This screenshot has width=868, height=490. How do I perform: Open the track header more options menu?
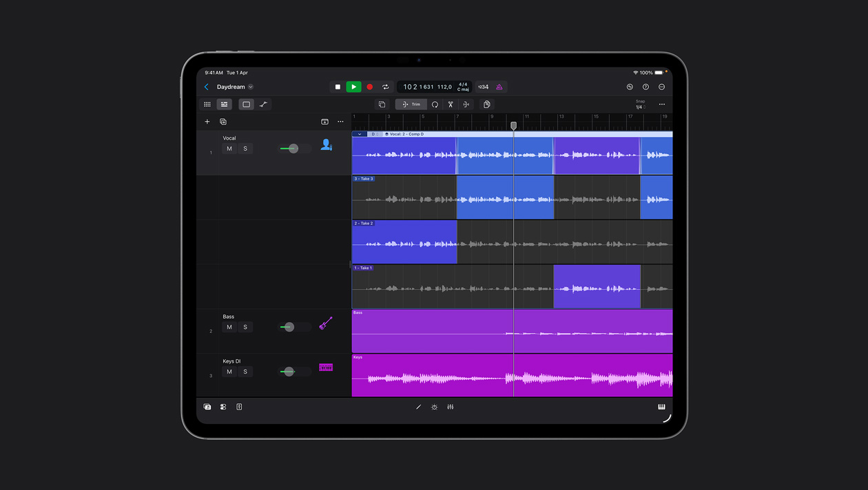tap(340, 121)
